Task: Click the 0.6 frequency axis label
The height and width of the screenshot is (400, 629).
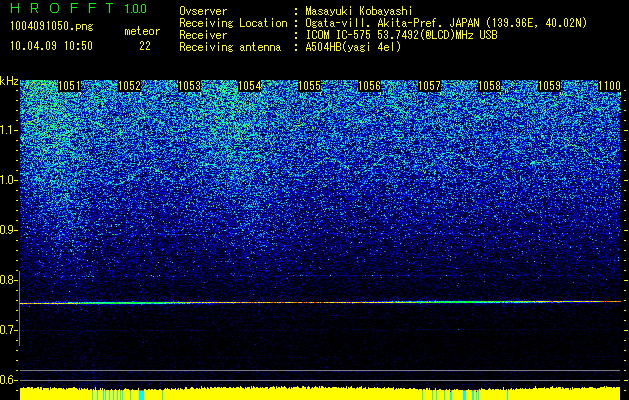Action: [x=9, y=380]
